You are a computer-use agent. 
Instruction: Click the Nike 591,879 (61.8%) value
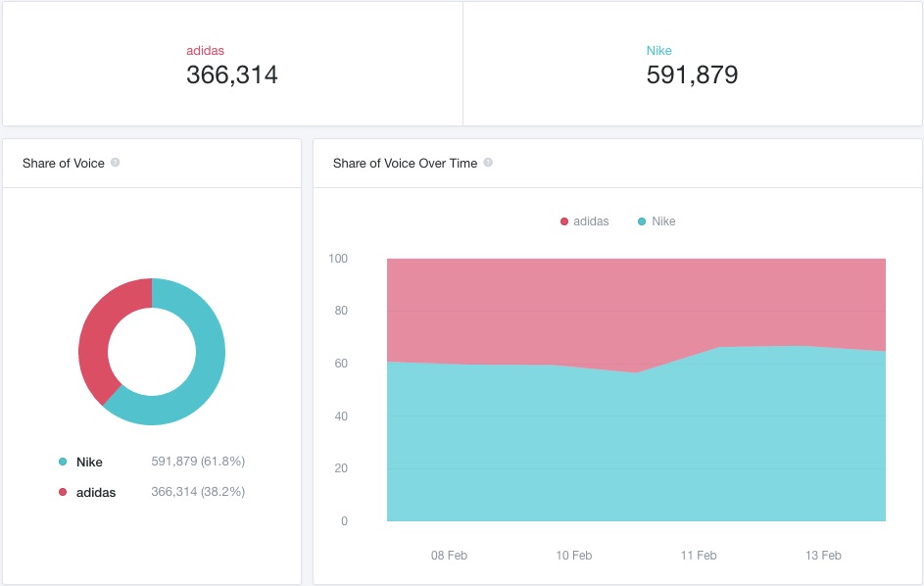tap(198, 461)
